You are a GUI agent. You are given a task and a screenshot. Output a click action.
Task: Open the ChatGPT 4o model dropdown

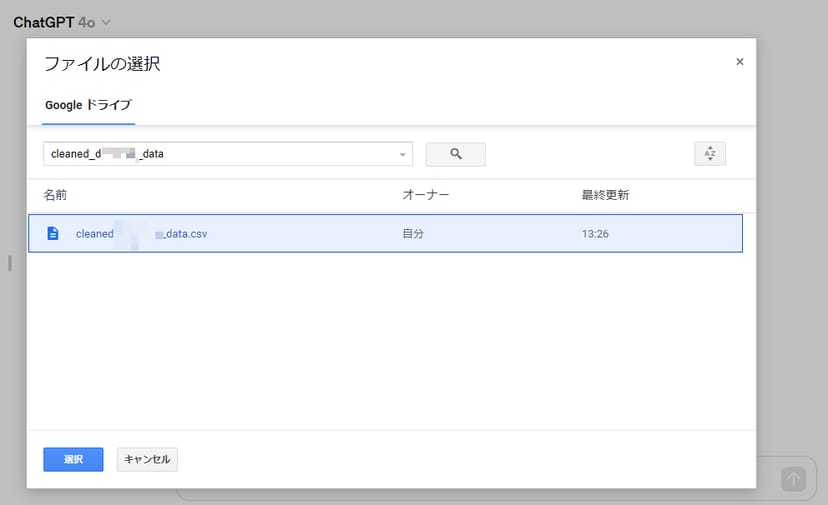pos(105,22)
